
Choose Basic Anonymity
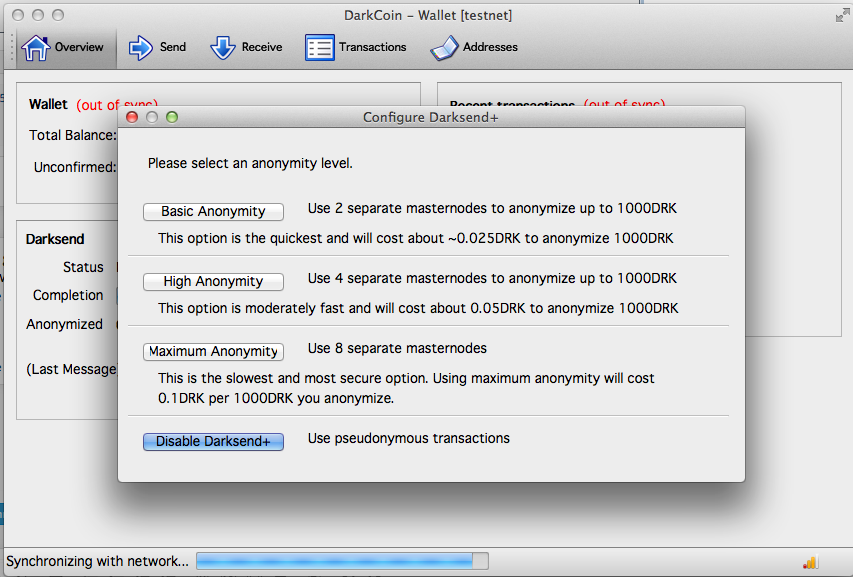(x=213, y=212)
